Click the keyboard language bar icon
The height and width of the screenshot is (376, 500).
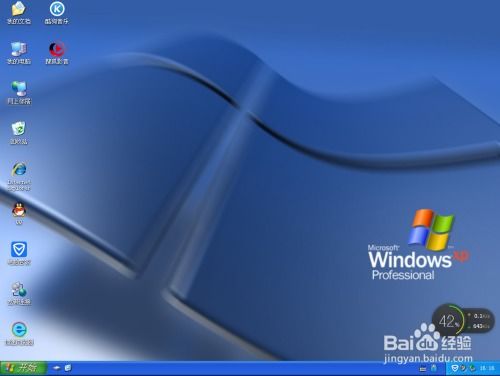click(x=423, y=368)
